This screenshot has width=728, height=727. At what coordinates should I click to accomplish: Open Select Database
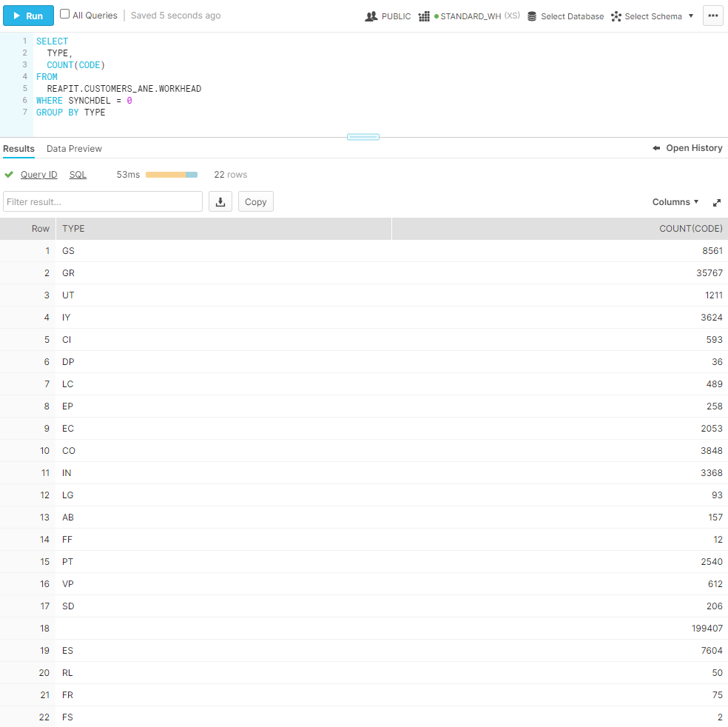[x=566, y=16]
